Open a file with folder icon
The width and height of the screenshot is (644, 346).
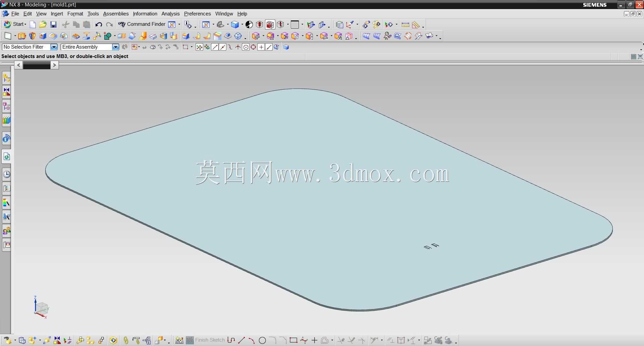(43, 24)
